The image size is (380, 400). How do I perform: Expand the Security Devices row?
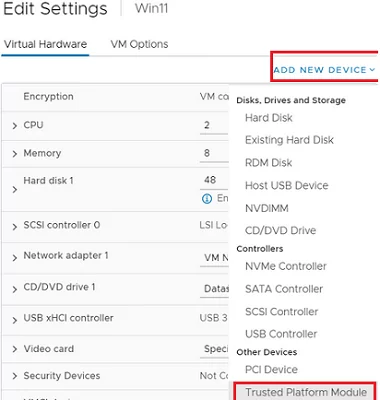14,376
